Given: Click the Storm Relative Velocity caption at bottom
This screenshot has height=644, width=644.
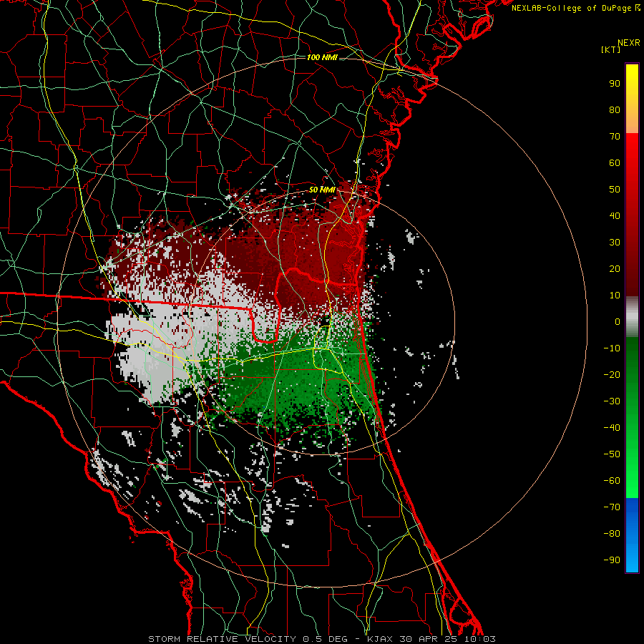Looking at the screenshot, I should point(322,639).
